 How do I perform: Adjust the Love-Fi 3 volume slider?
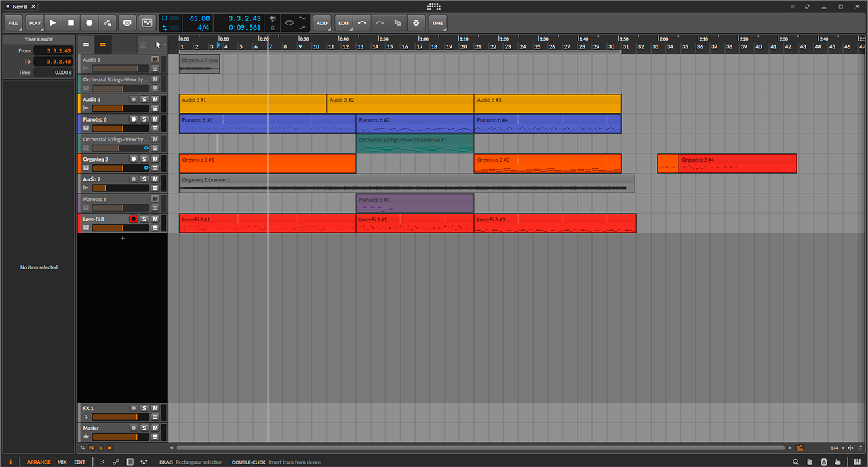pyautogui.click(x=120, y=227)
